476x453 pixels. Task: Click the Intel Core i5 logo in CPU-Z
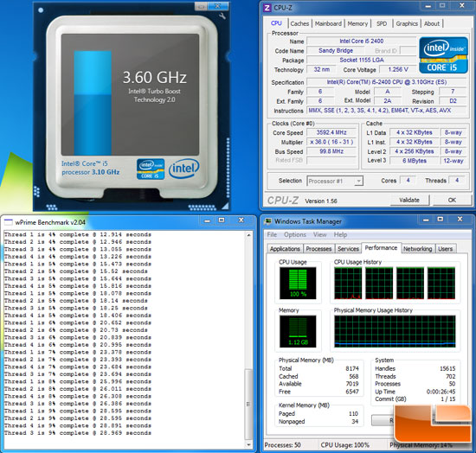[x=443, y=55]
